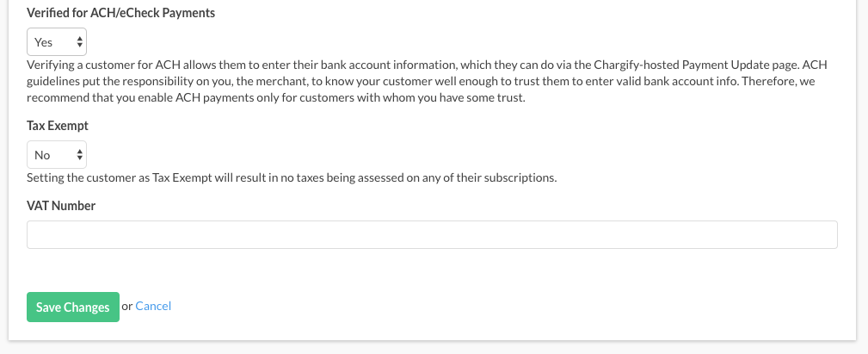
Task: Cancel editing the customer
Action: [x=153, y=306]
